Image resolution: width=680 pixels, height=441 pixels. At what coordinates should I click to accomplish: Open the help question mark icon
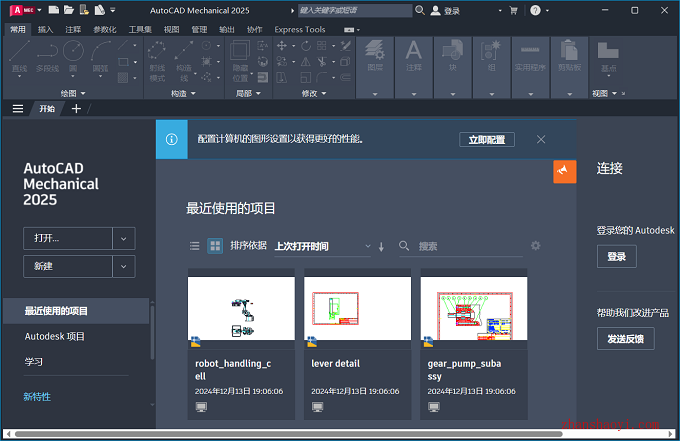pos(535,10)
